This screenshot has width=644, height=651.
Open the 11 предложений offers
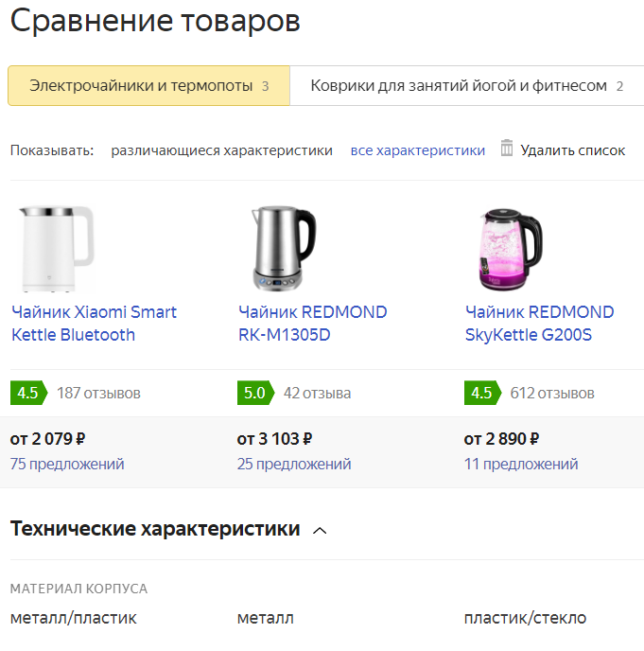521,465
